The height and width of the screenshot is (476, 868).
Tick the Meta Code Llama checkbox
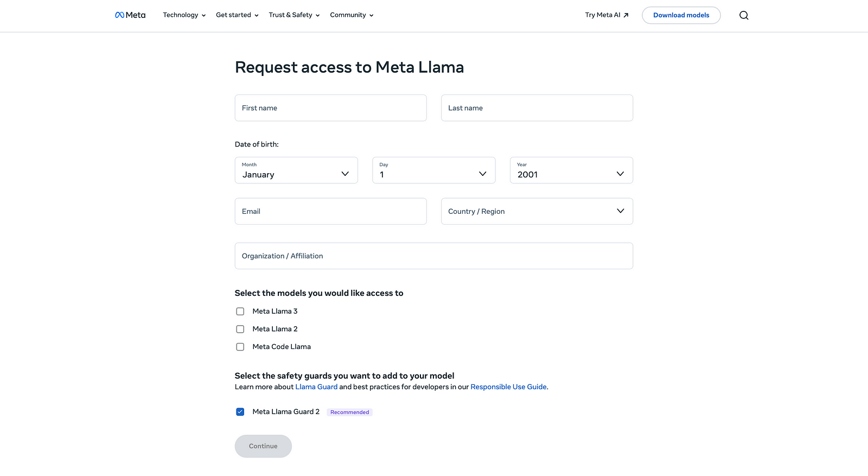click(x=240, y=347)
